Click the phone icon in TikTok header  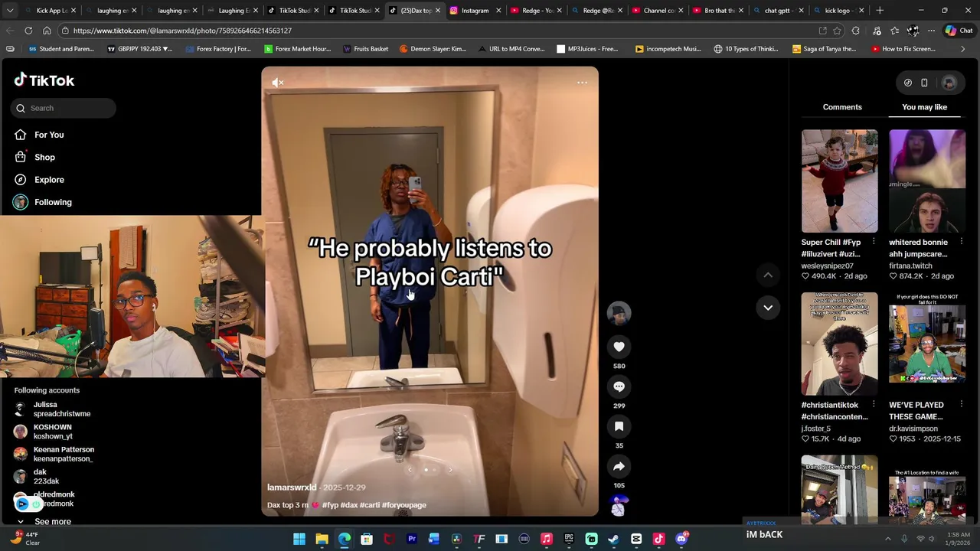(x=924, y=83)
